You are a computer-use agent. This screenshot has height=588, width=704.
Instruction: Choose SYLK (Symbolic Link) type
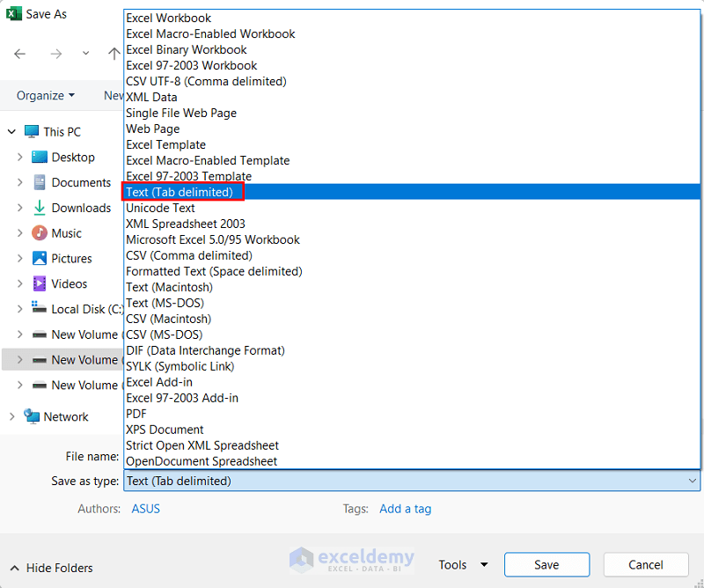[x=412, y=366]
